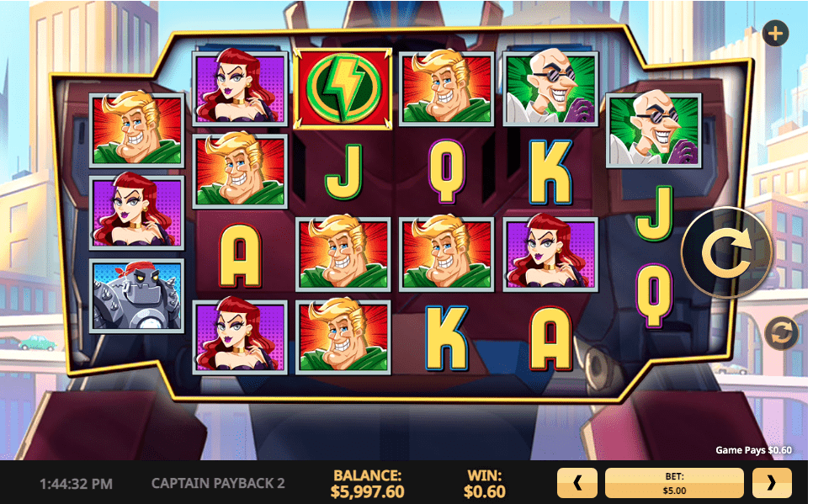Click the blond hero symbol on the first reel
813x504 pixels.
point(137,130)
